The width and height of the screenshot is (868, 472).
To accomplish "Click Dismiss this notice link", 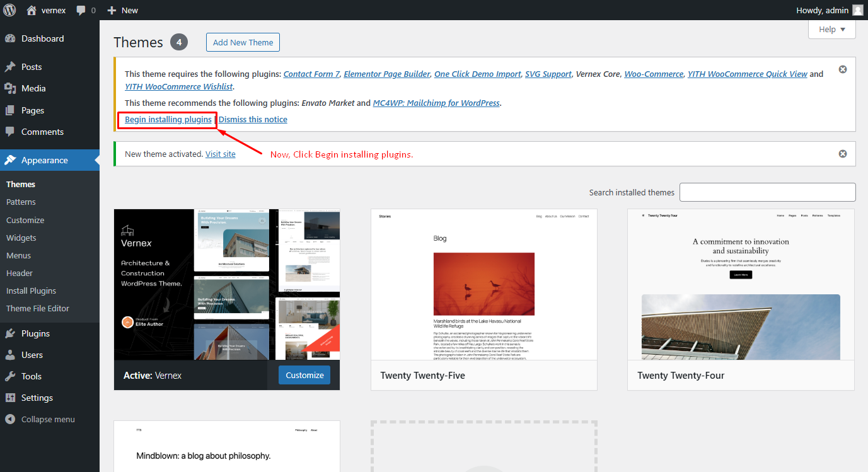I will click(253, 119).
